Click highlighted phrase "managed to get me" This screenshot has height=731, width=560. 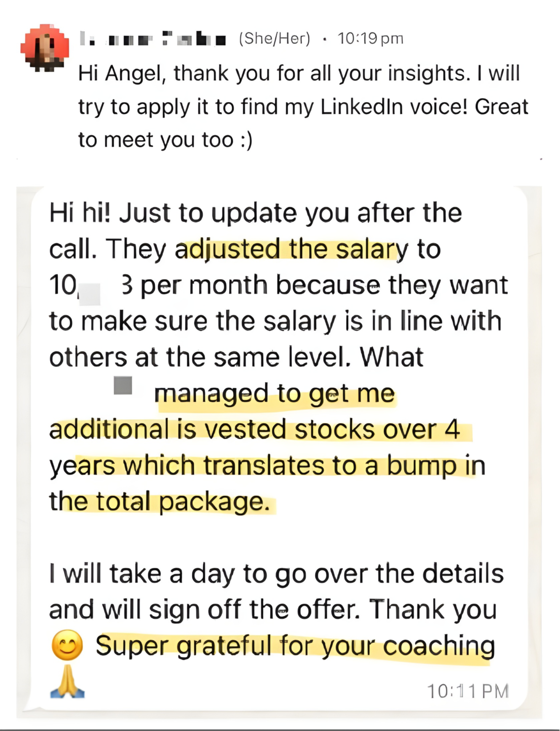coord(274,394)
